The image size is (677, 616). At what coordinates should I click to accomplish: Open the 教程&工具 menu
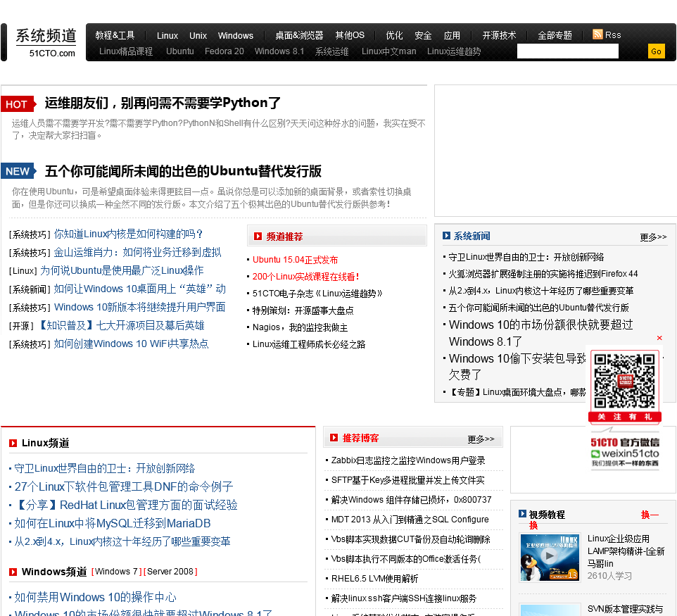tap(115, 35)
